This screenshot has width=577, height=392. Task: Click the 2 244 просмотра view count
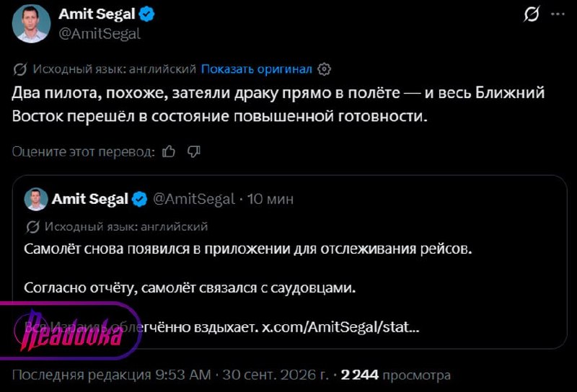tap(395, 375)
